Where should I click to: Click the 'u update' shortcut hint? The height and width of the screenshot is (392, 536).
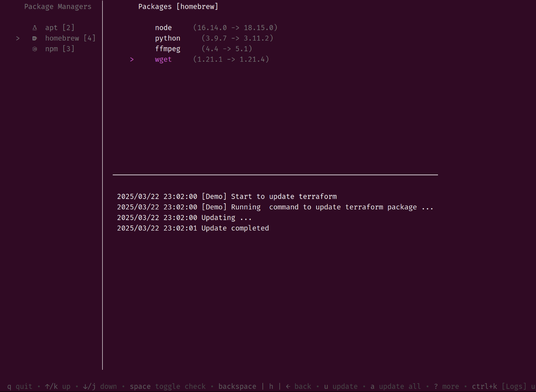341,386
